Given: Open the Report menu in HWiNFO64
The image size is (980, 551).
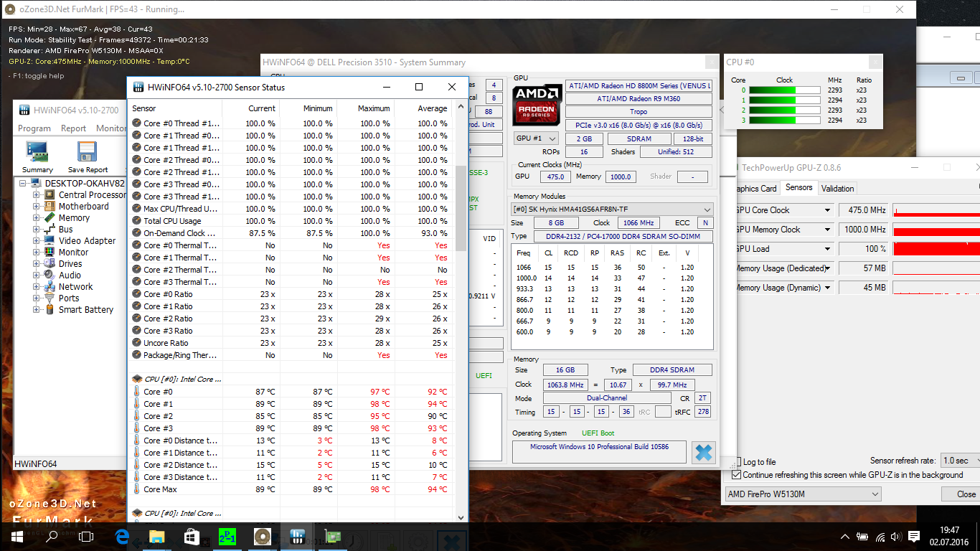Looking at the screenshot, I should coord(74,128).
